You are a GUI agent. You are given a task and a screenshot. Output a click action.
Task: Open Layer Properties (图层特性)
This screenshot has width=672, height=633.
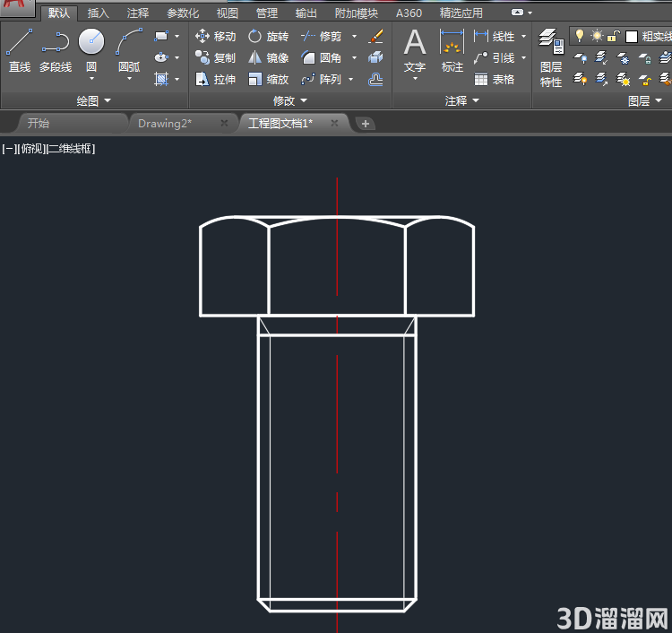point(551,58)
